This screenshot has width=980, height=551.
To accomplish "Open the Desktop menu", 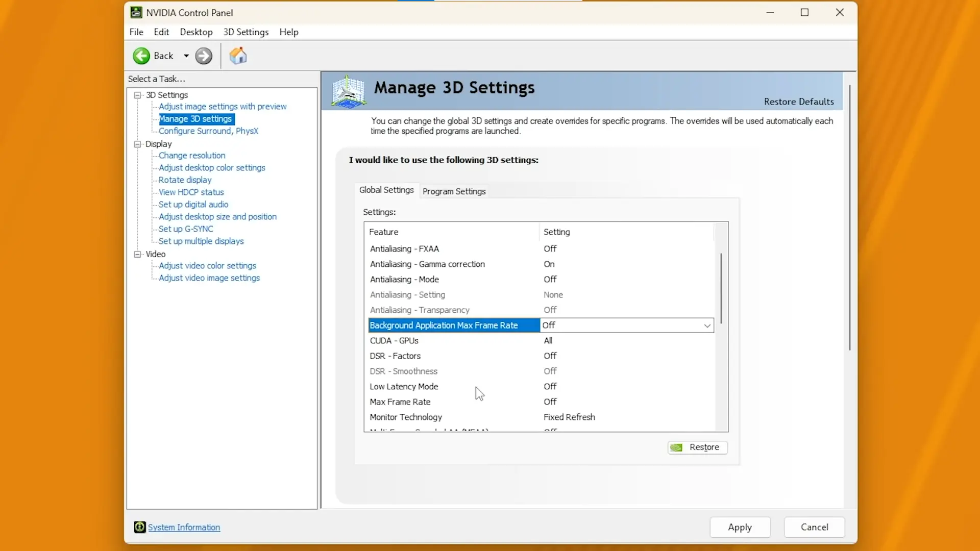I will (x=196, y=32).
